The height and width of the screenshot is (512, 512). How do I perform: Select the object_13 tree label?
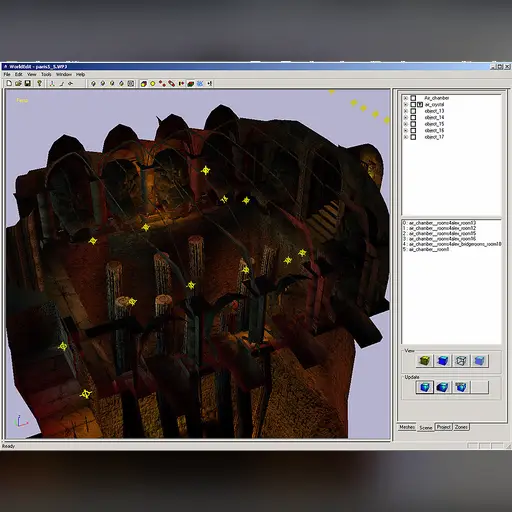(x=434, y=111)
